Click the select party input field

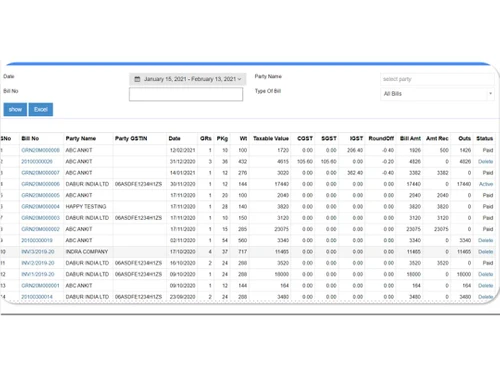(437, 79)
